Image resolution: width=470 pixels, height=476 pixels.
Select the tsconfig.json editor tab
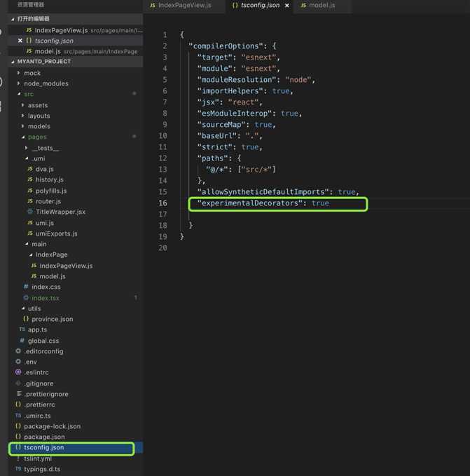[260, 5]
